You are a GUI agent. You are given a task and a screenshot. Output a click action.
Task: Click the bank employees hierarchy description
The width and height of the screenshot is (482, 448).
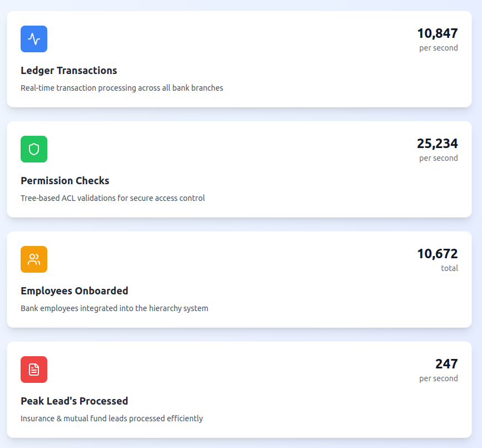click(x=115, y=308)
